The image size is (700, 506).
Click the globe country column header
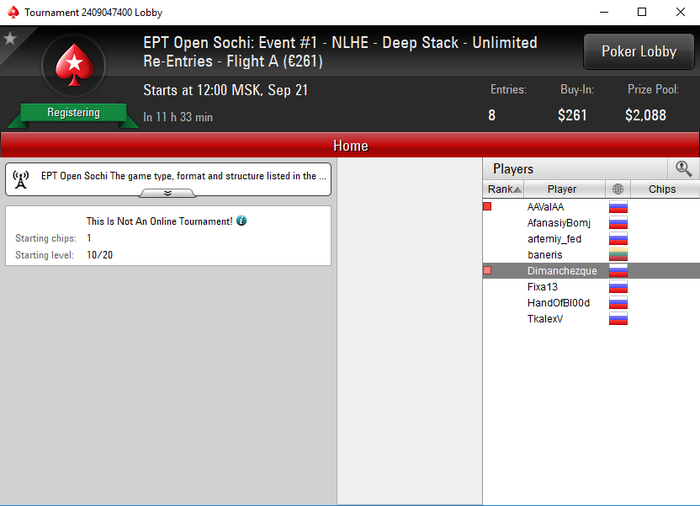click(x=618, y=189)
